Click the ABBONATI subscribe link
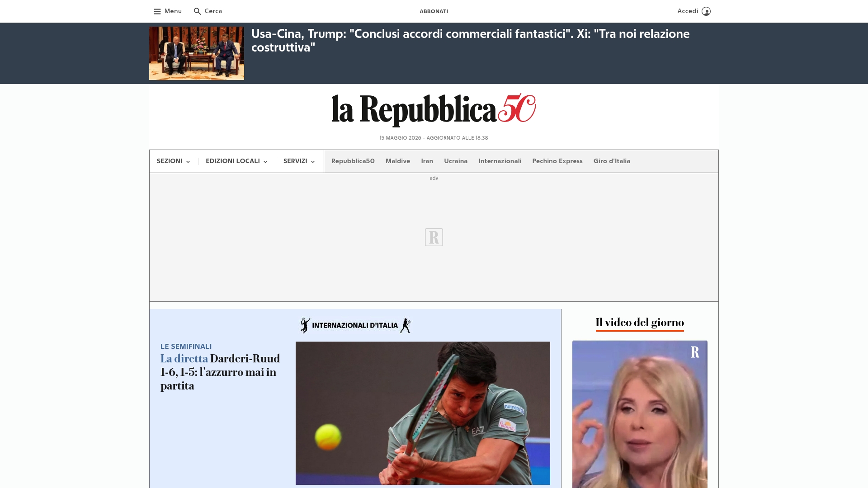This screenshot has height=488, width=868. (434, 11)
